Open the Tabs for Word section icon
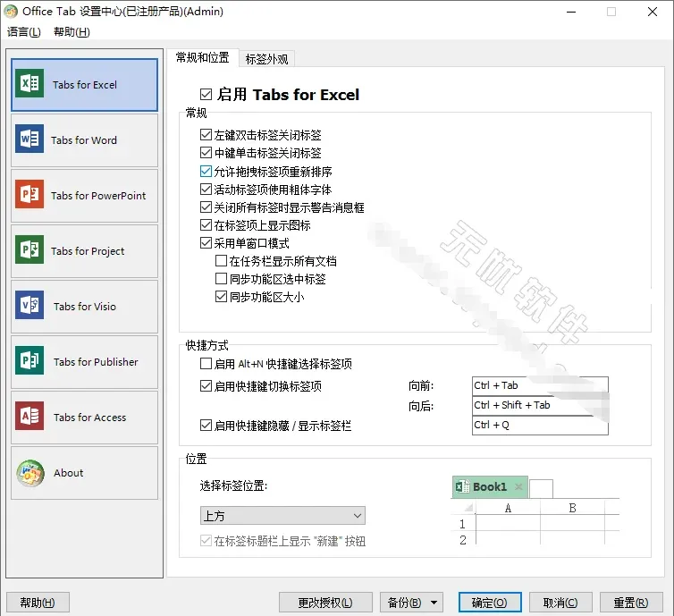674x616 pixels. click(29, 139)
